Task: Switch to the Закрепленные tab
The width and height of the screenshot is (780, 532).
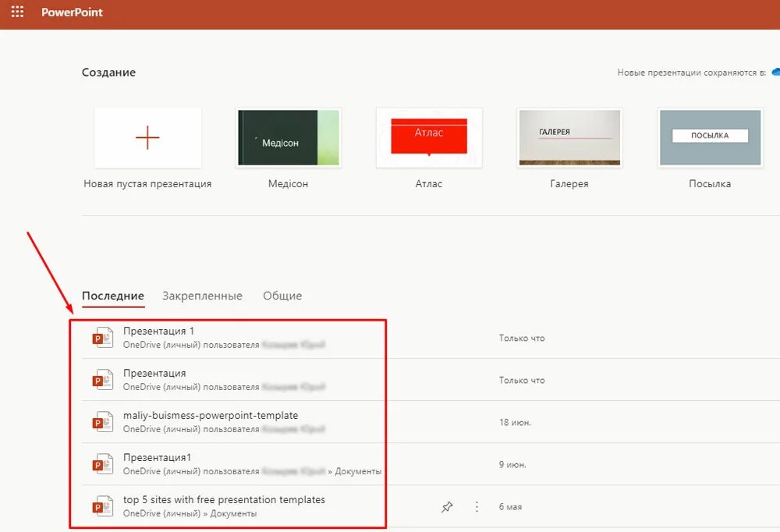Action: click(x=203, y=296)
